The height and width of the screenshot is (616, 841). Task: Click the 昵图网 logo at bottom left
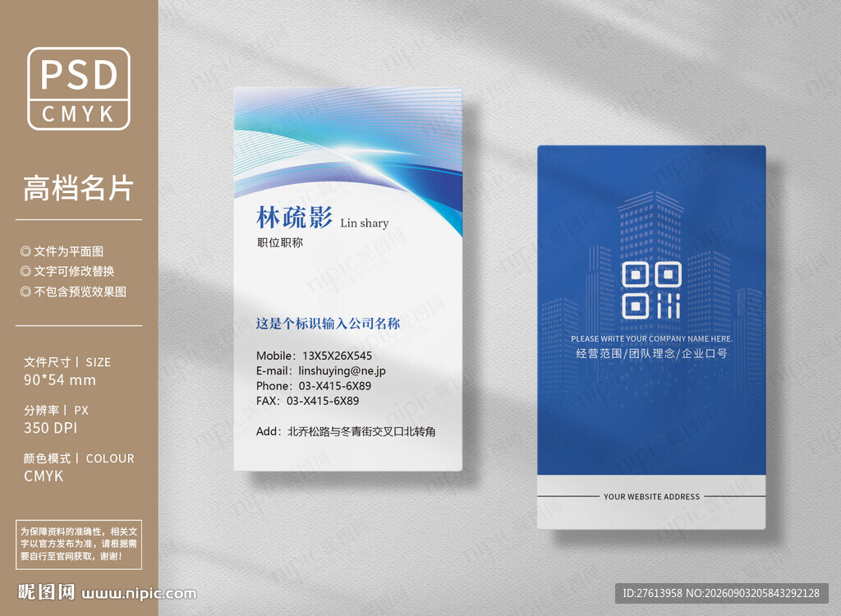(46, 592)
